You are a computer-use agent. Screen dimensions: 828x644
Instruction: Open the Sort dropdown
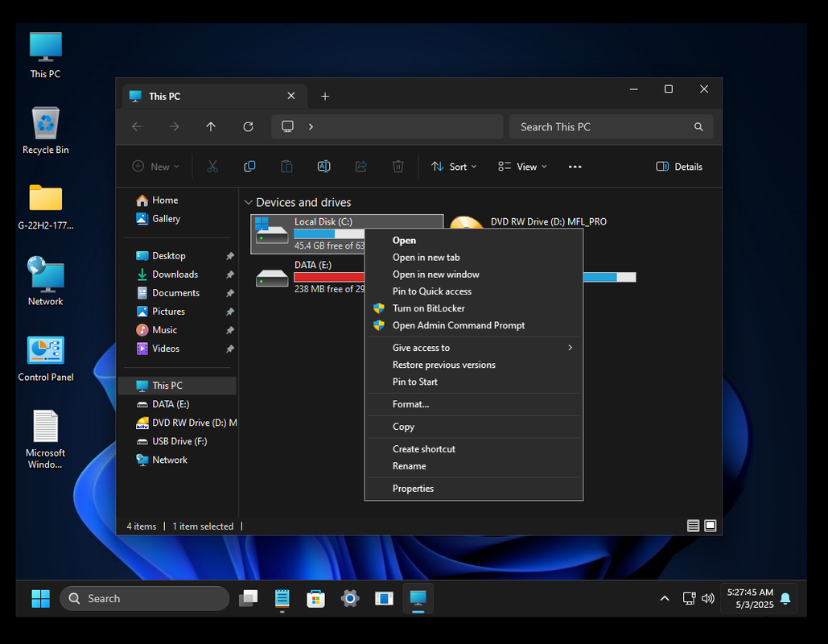(454, 167)
